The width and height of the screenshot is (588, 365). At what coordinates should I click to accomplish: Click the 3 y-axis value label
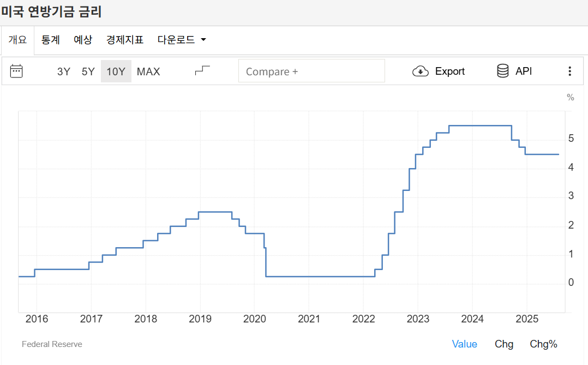[x=571, y=196]
